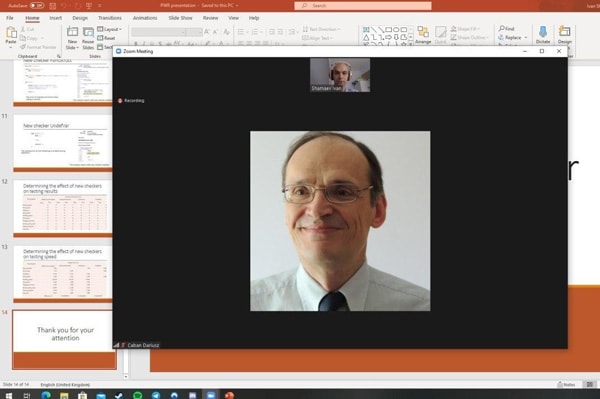Click the Reset slide button
This screenshot has width=600, height=399.
click(x=106, y=38)
